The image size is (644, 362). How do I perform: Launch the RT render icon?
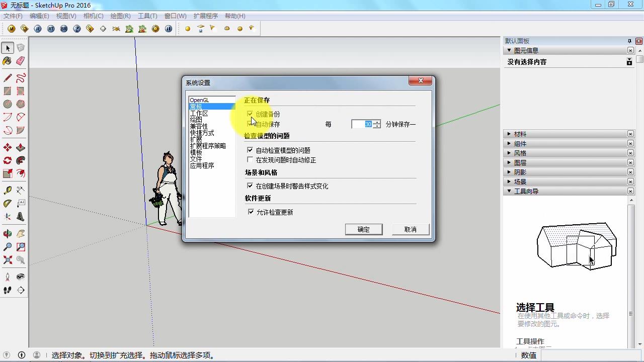[x=51, y=29]
